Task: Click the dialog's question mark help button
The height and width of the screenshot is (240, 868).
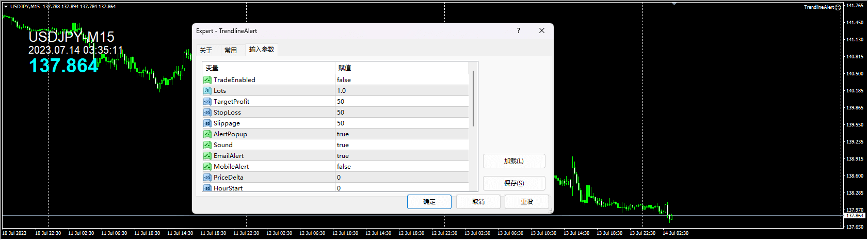Action: (x=519, y=31)
